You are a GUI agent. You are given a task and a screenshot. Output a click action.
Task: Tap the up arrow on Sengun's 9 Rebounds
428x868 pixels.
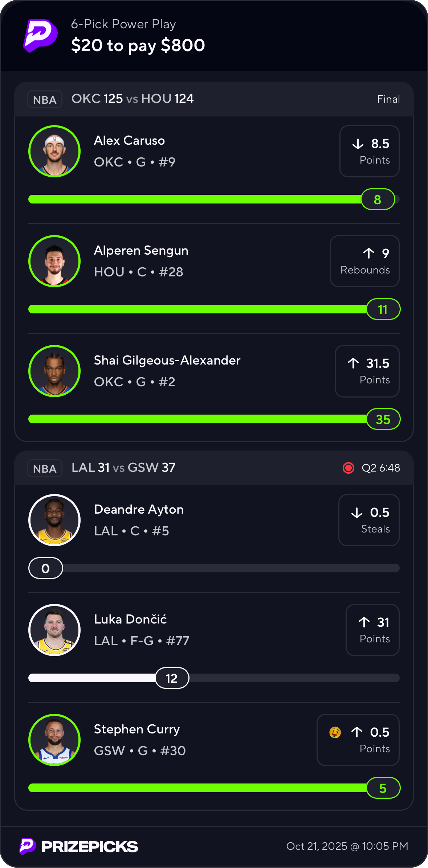point(368,253)
